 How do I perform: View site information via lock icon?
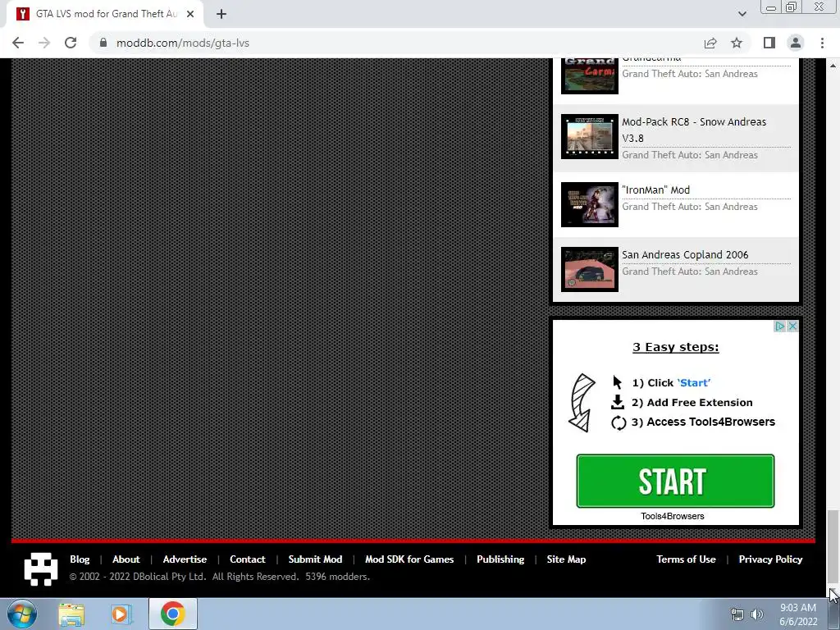pyautogui.click(x=103, y=43)
